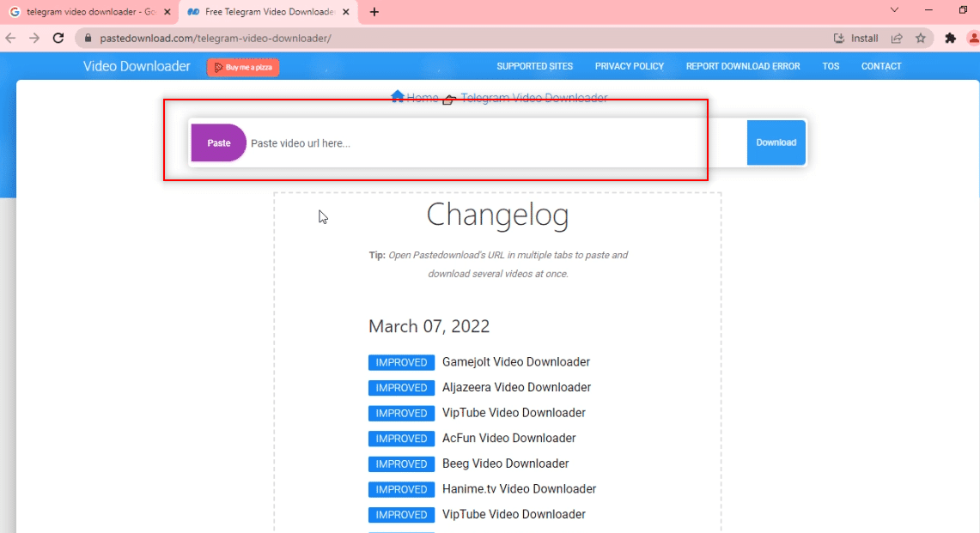Click the CONTACT menu item
980x533 pixels.
tap(881, 66)
